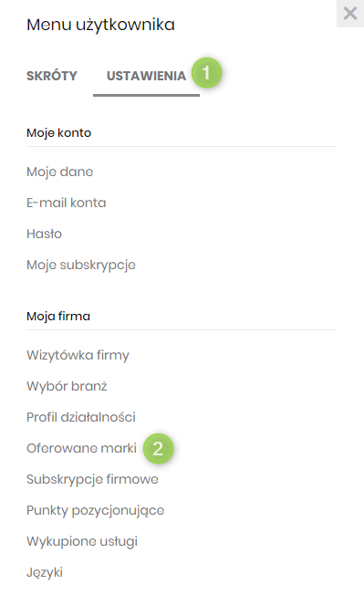Click the Moja firma section header
The height and width of the screenshot is (605, 364).
58,317
